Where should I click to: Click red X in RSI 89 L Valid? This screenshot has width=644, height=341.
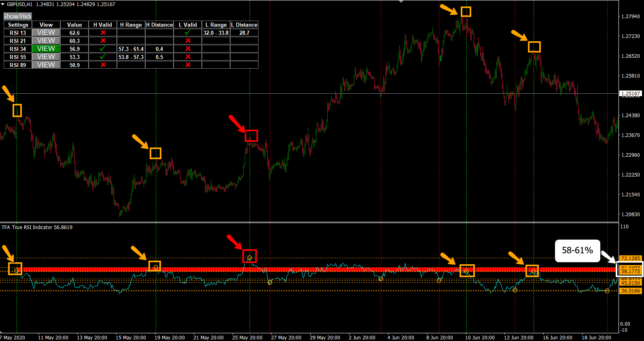click(188, 65)
